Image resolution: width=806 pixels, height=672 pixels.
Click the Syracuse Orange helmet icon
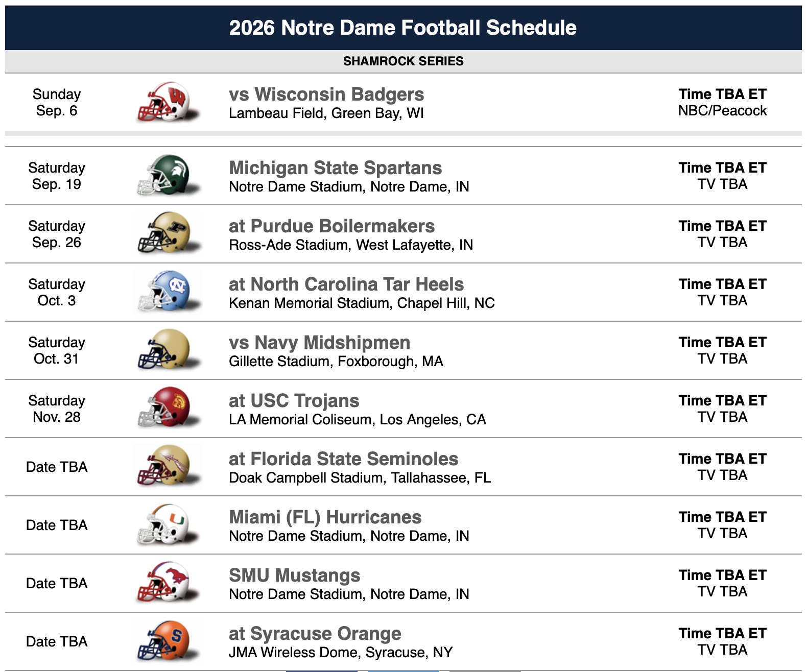167,641
